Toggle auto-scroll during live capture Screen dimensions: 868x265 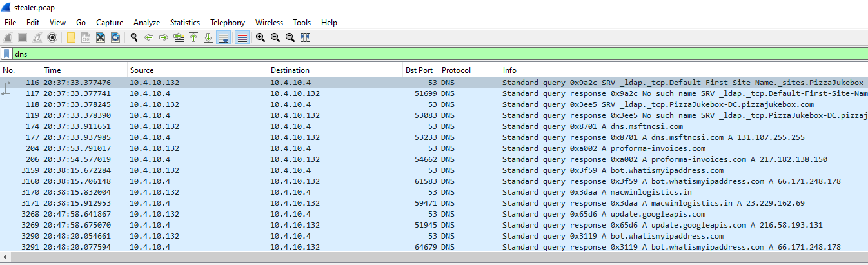pos(224,37)
